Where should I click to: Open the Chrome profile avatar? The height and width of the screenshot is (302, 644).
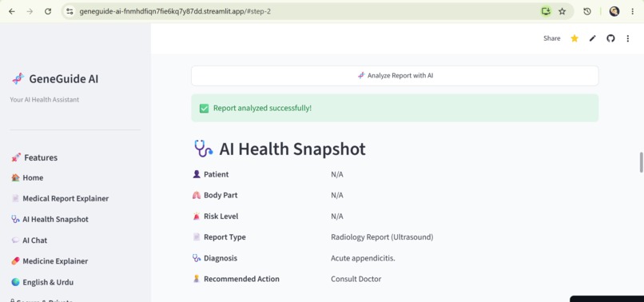pyautogui.click(x=614, y=11)
